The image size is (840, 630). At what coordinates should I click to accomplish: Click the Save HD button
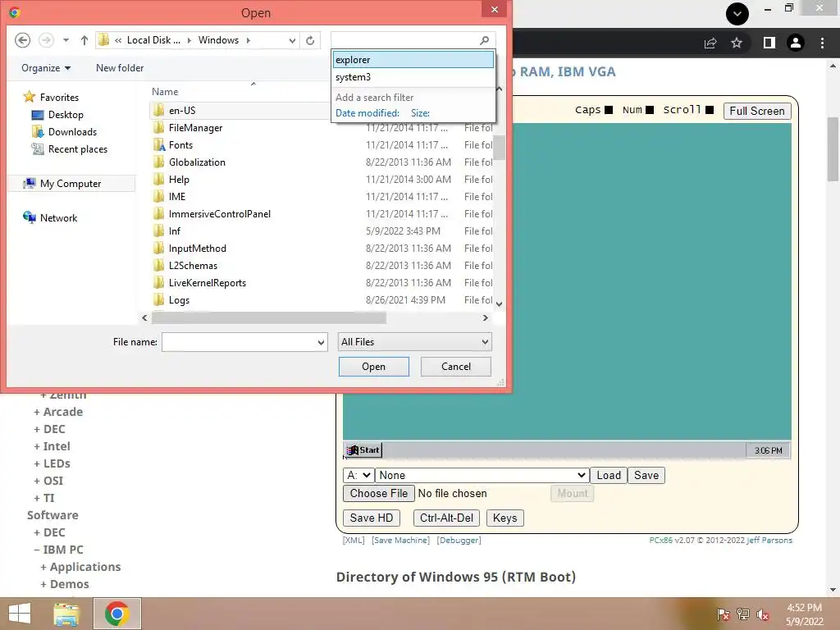coord(372,518)
